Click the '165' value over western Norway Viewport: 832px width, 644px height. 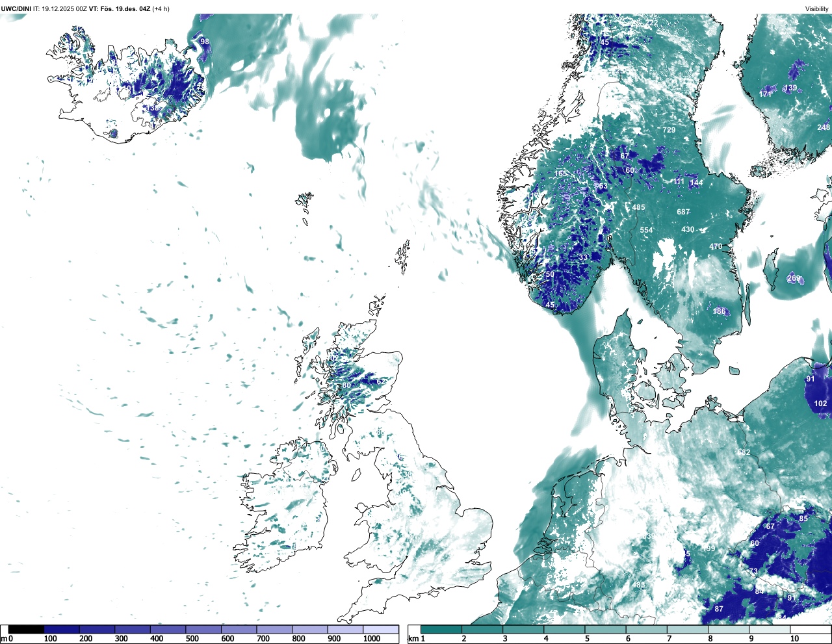click(561, 174)
